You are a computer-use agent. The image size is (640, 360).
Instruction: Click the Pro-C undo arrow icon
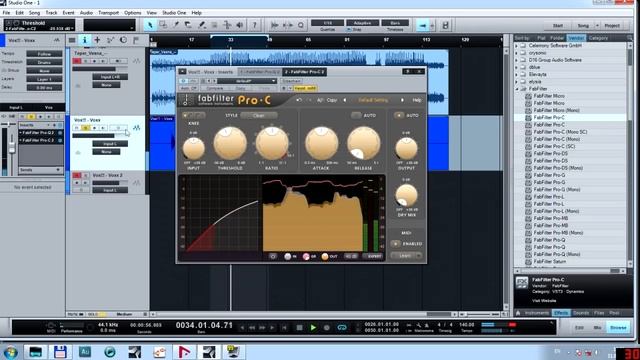(x=299, y=100)
